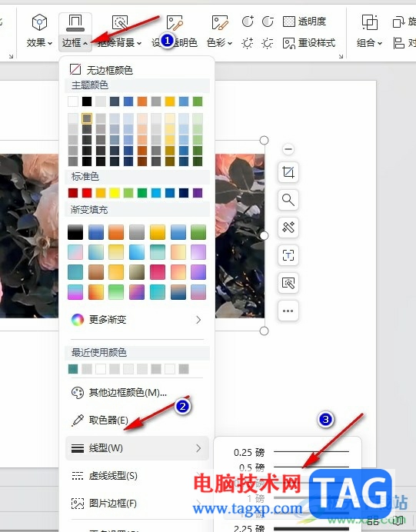
Task: Open the 线型(W) line weight submenu
Action: click(x=137, y=448)
